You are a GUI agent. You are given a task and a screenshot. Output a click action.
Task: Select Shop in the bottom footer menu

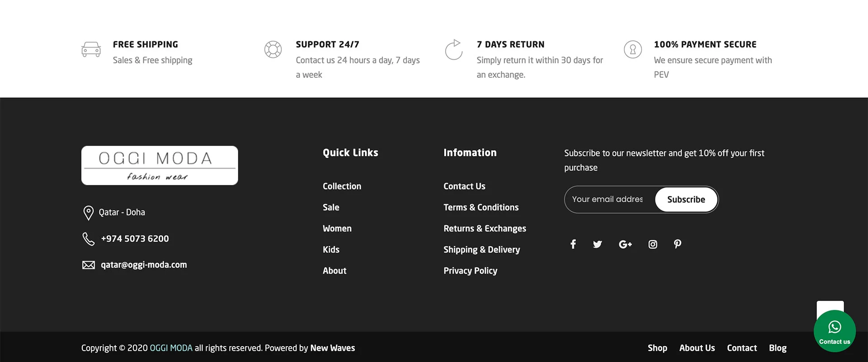pos(657,348)
